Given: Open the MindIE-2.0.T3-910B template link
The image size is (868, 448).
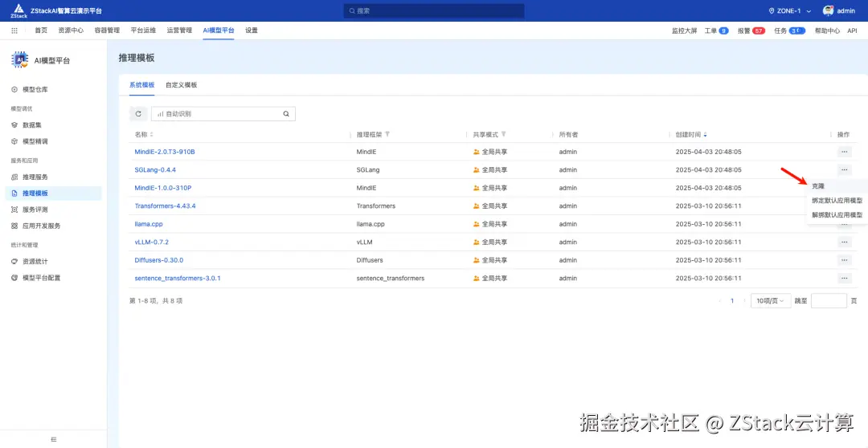Looking at the screenshot, I should click(165, 152).
